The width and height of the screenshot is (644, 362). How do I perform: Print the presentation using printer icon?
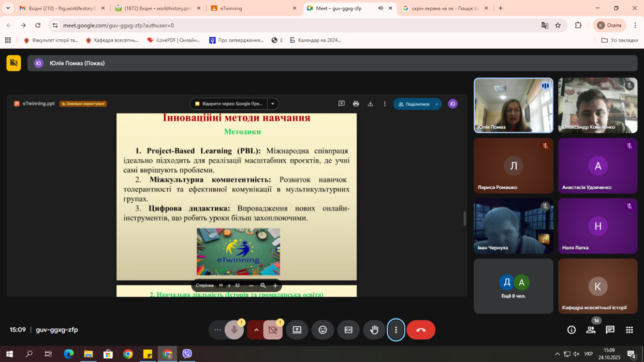(356, 104)
